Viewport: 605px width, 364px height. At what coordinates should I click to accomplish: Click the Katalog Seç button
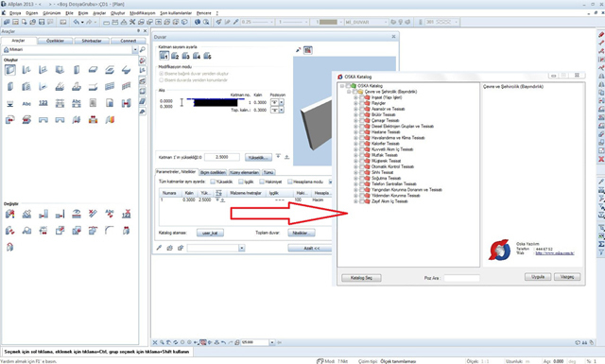[361, 278]
